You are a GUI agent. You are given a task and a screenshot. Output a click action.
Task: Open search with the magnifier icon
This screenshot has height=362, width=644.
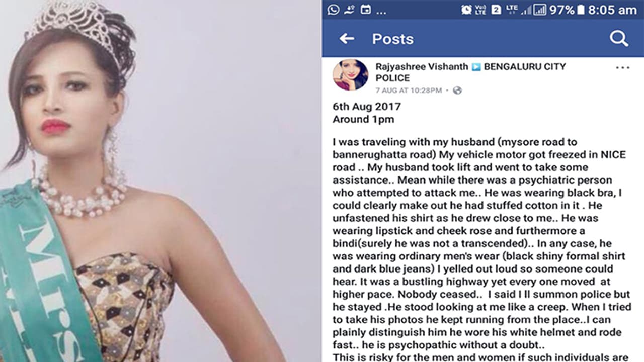pyautogui.click(x=619, y=38)
